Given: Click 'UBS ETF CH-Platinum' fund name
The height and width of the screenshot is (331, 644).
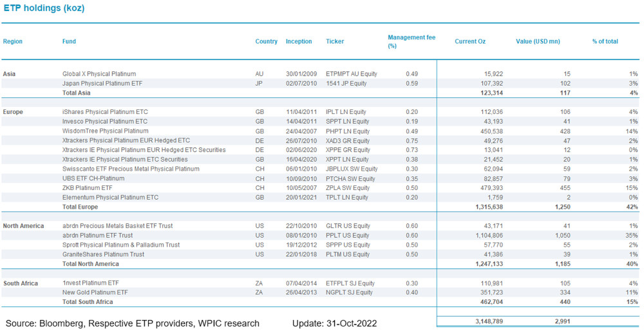Looking at the screenshot, I should coord(93,178).
